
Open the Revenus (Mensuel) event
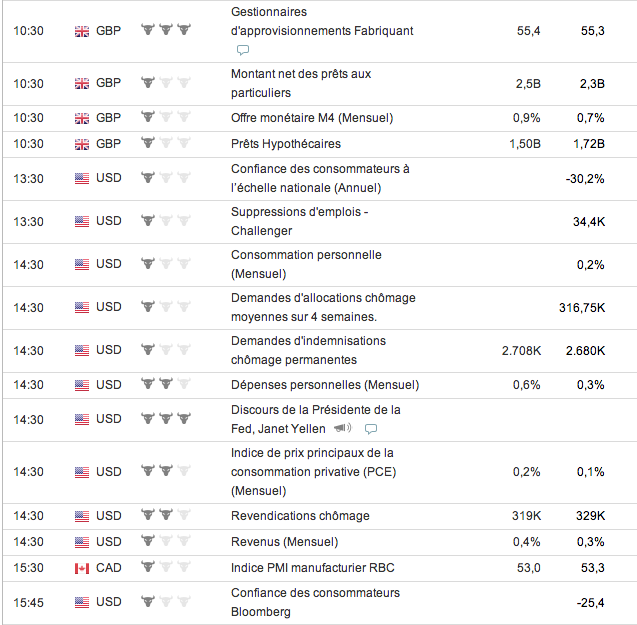tap(285, 542)
